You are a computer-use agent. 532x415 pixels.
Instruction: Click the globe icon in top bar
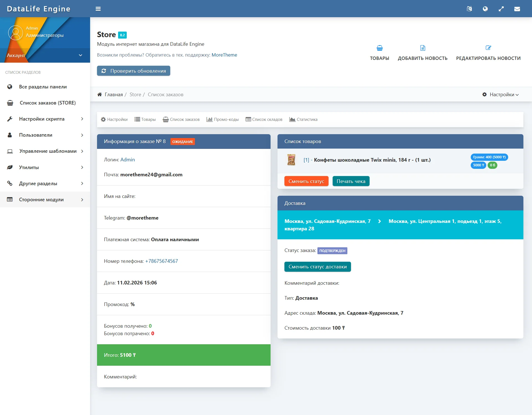click(485, 9)
